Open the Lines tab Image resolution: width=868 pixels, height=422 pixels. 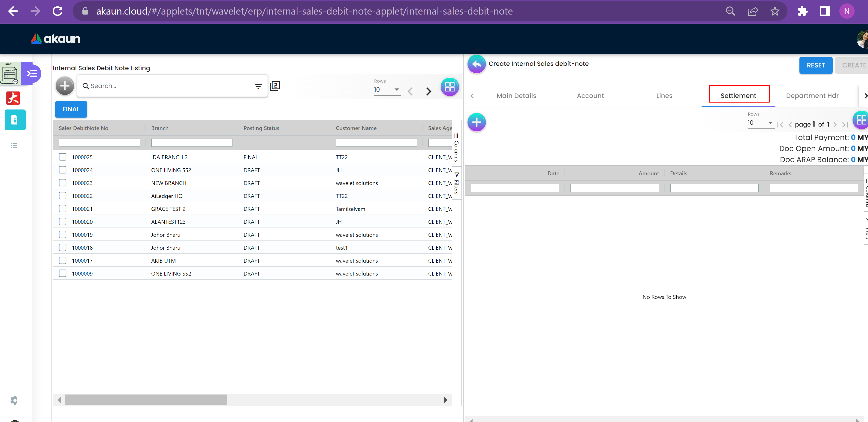tap(664, 96)
